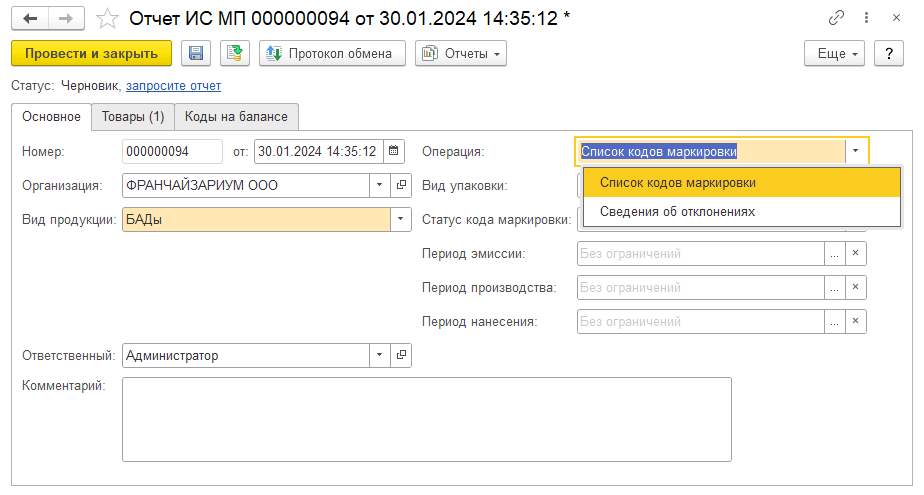Click Провести и закрыть button
This screenshot has height=495, width=924.
(91, 53)
